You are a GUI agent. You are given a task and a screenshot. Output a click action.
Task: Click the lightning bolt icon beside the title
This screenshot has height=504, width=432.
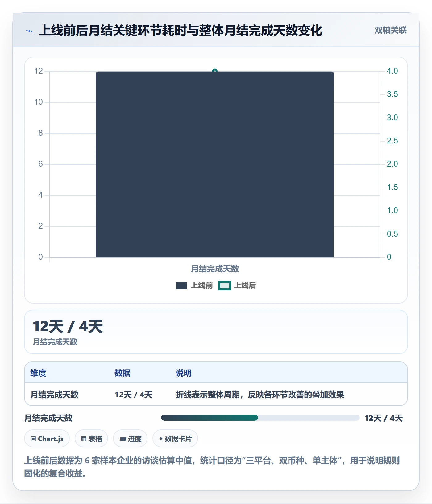click(x=29, y=31)
